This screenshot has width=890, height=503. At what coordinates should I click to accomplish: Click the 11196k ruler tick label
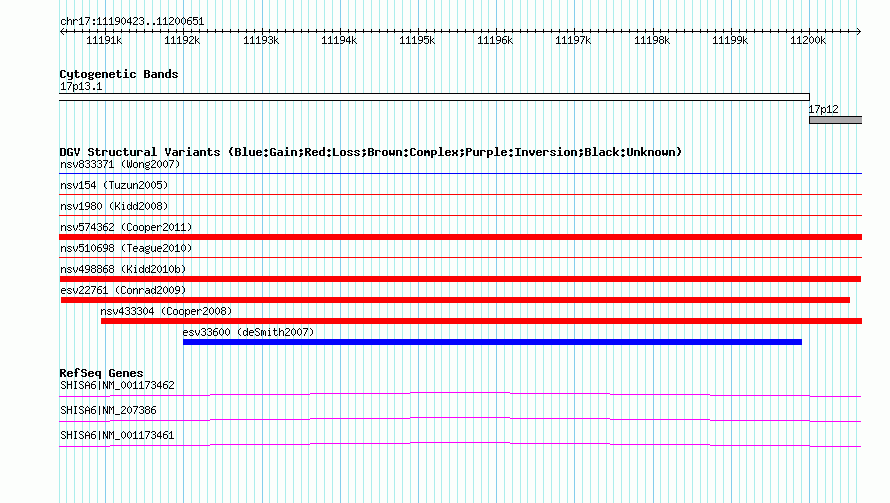(495, 40)
